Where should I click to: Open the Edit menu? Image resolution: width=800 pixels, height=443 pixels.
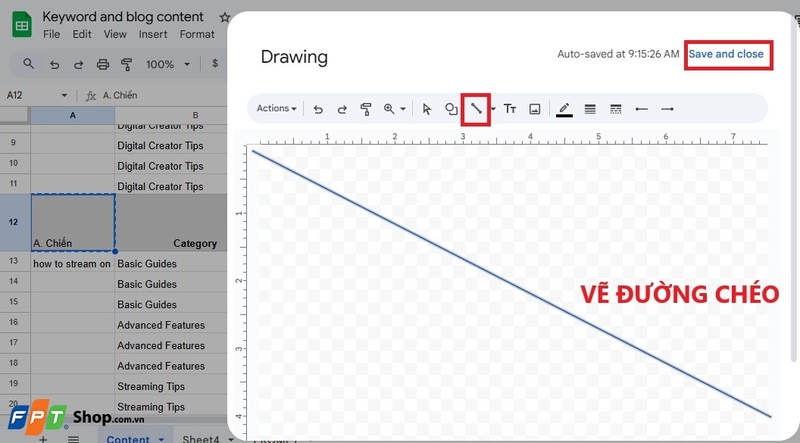click(x=82, y=34)
